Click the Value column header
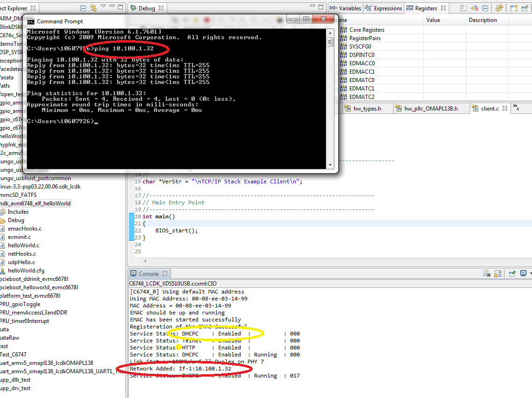This screenshot has height=398, width=532. point(445,20)
